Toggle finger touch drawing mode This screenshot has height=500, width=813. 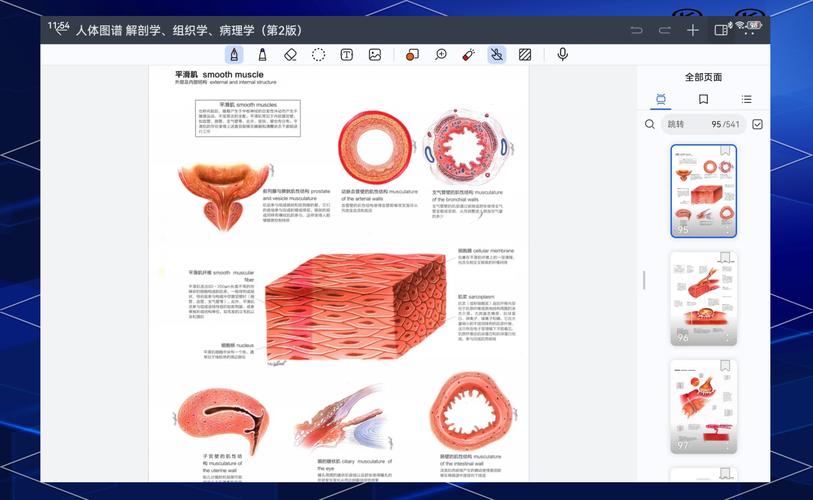497,55
